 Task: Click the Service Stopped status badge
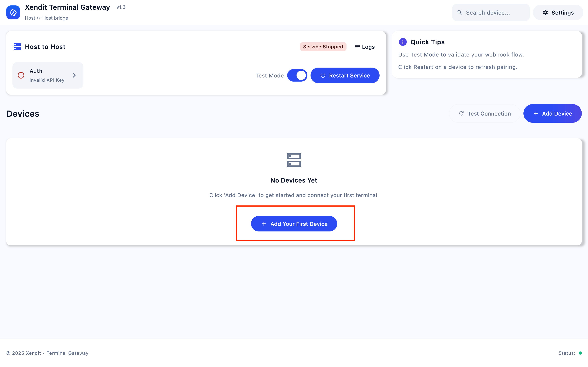(323, 47)
